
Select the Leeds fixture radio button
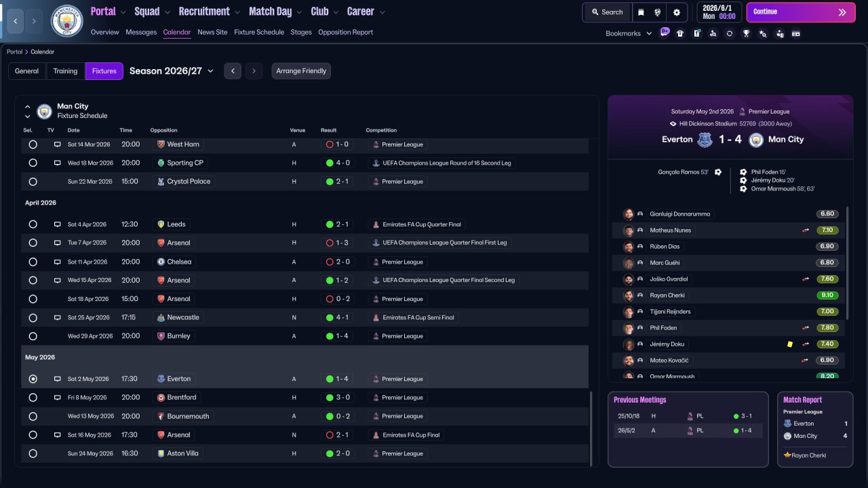pos(33,224)
